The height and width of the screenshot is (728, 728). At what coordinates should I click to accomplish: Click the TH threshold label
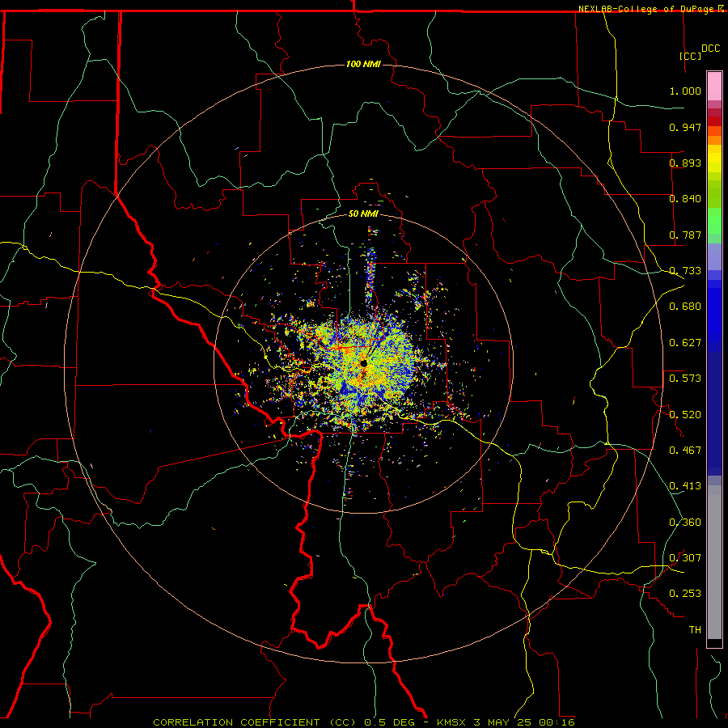pos(695,630)
